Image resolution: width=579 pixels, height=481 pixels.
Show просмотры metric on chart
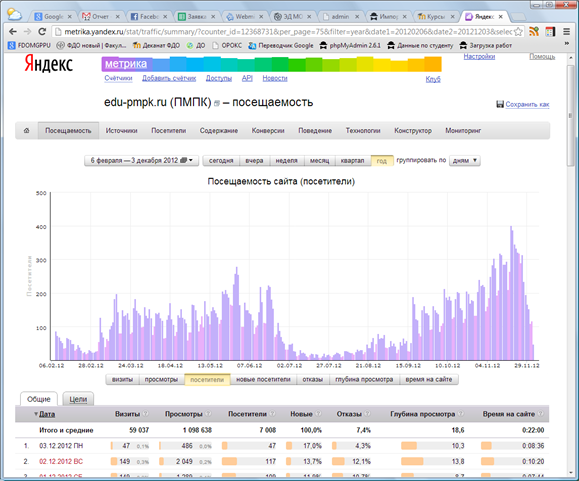point(161,379)
